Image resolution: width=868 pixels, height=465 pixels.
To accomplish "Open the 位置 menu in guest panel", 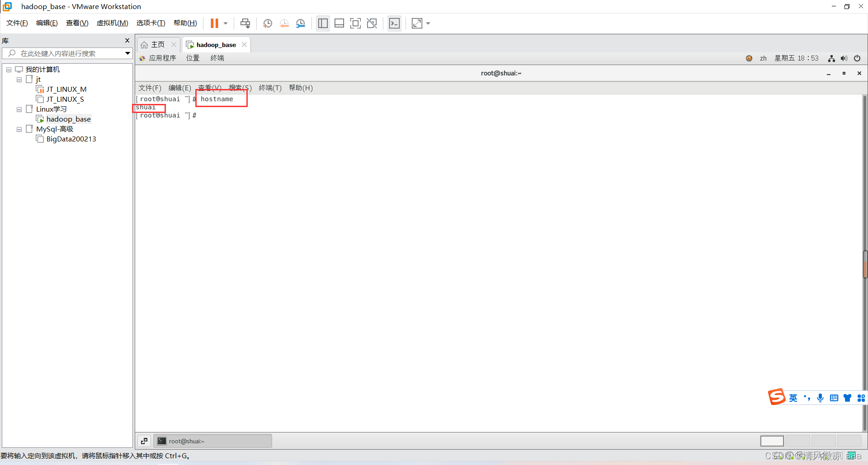I will pyautogui.click(x=193, y=58).
